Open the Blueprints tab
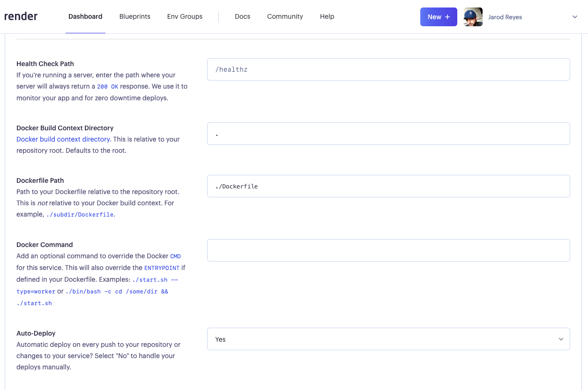The width and height of the screenshot is (588, 390). [x=135, y=16]
